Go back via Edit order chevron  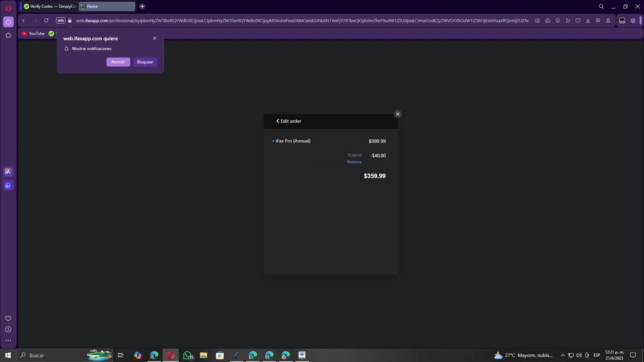(278, 121)
